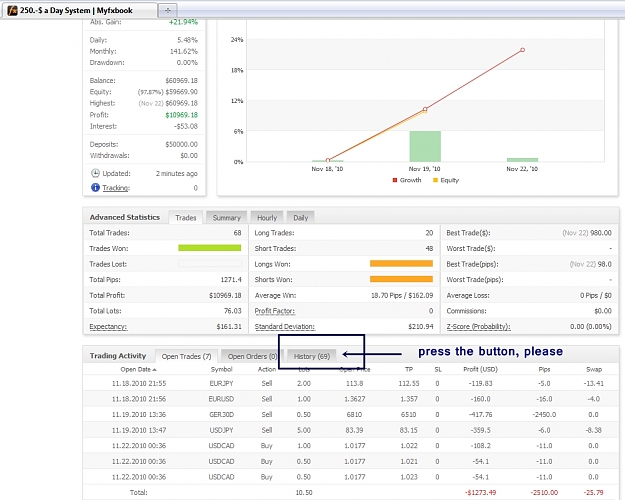Click the '11.19.2010 13:47' open date cell

coord(139,430)
